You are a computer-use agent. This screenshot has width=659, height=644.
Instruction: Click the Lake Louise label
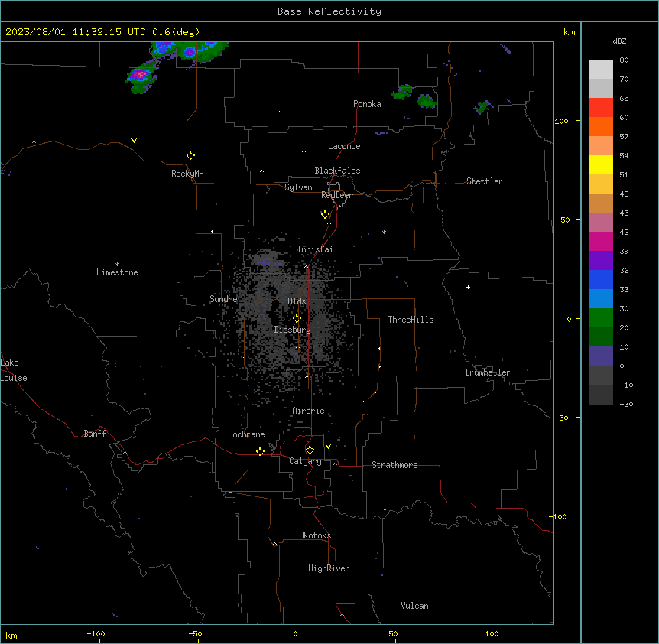pyautogui.click(x=14, y=370)
